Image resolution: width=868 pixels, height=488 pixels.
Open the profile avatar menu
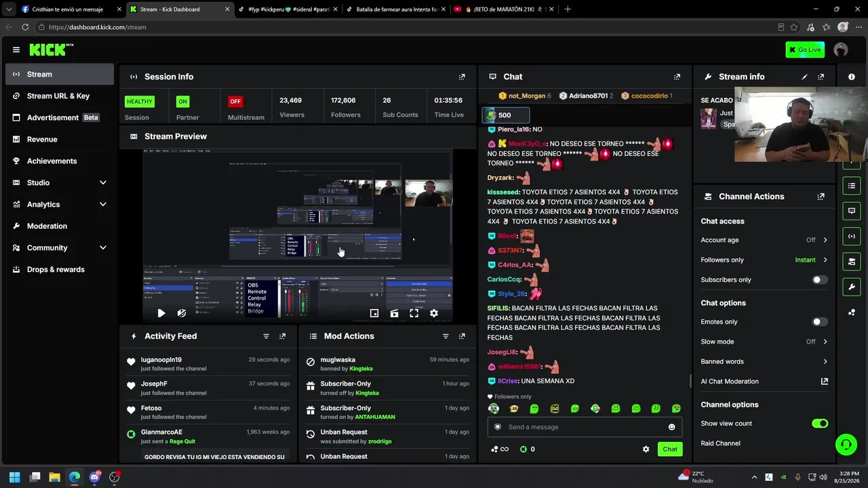[841, 49]
